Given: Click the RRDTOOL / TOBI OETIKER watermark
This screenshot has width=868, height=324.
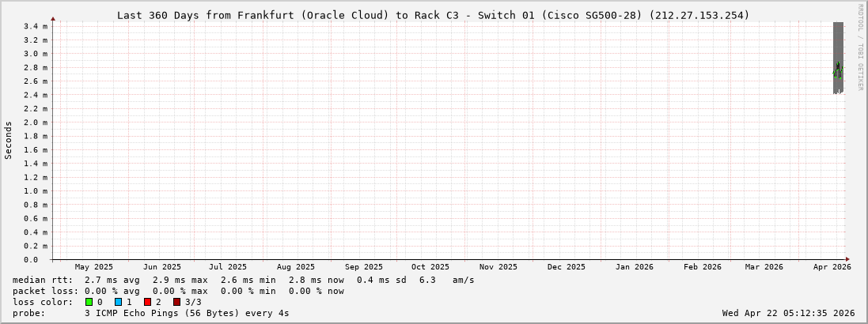Looking at the screenshot, I should pos(860,47).
